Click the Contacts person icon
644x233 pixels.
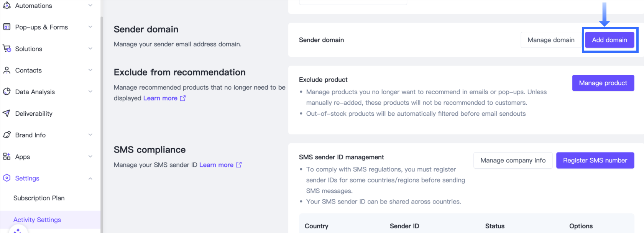7,70
